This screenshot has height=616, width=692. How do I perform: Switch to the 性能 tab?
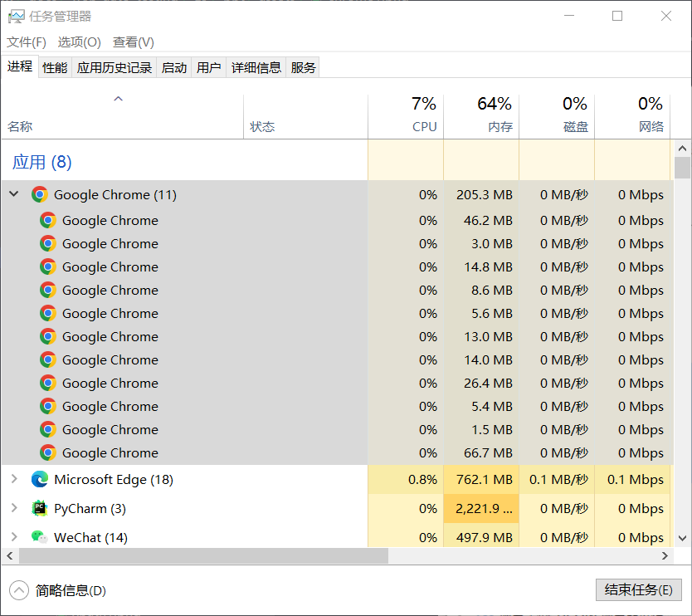[55, 67]
